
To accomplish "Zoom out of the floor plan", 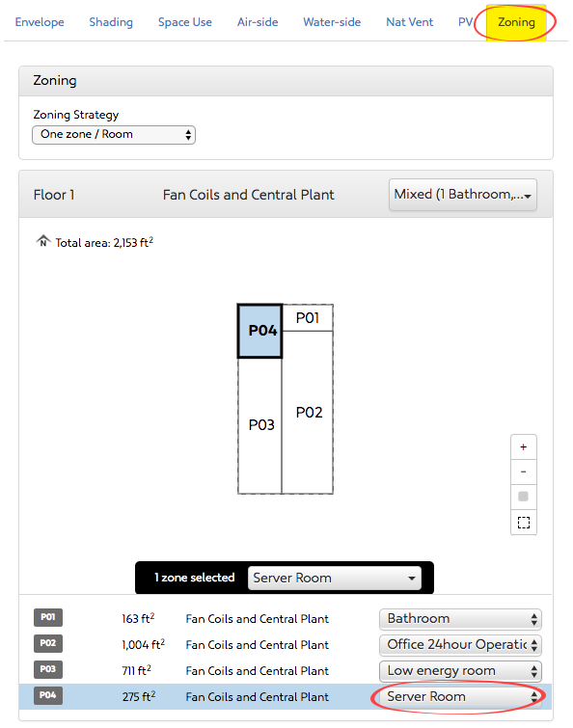I will [523, 472].
